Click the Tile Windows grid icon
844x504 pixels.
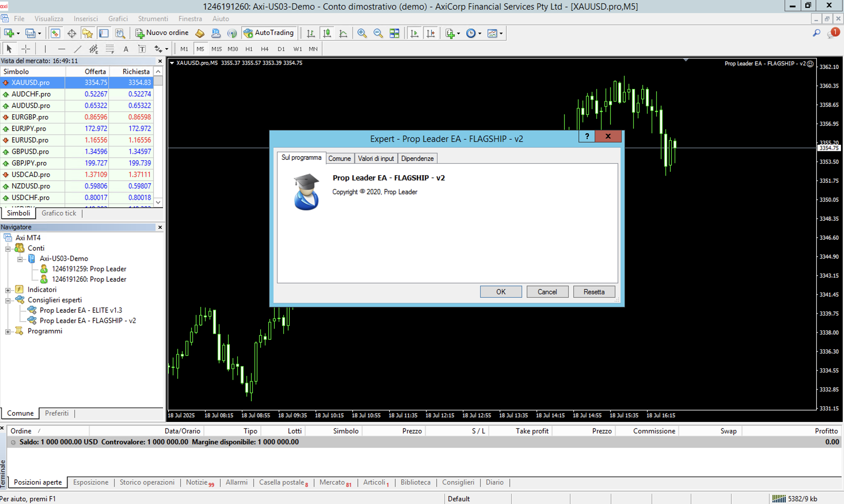pyautogui.click(x=394, y=33)
